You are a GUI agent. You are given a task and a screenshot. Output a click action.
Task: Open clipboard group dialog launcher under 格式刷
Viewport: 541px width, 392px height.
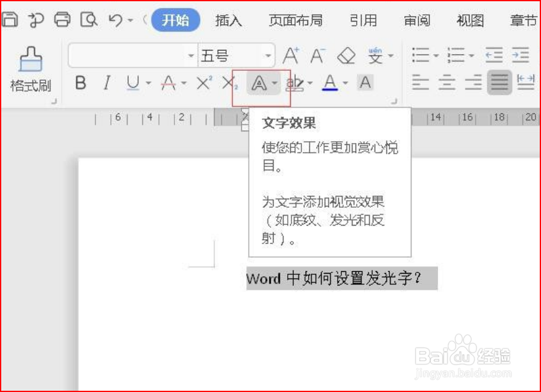coord(54,101)
